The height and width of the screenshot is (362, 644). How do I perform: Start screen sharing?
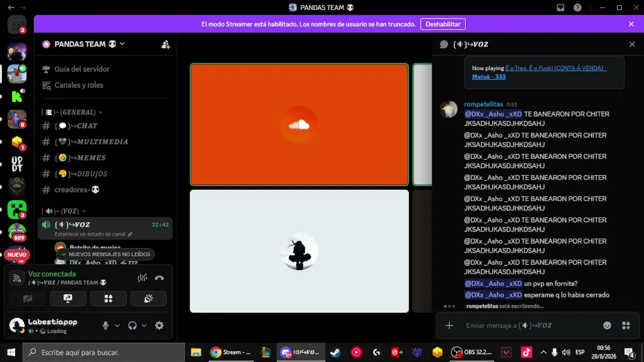coord(68,299)
